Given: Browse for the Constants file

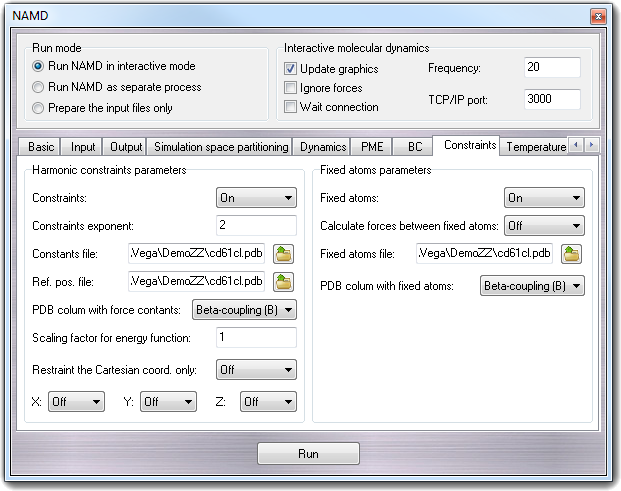Looking at the screenshot, I should point(285,254).
